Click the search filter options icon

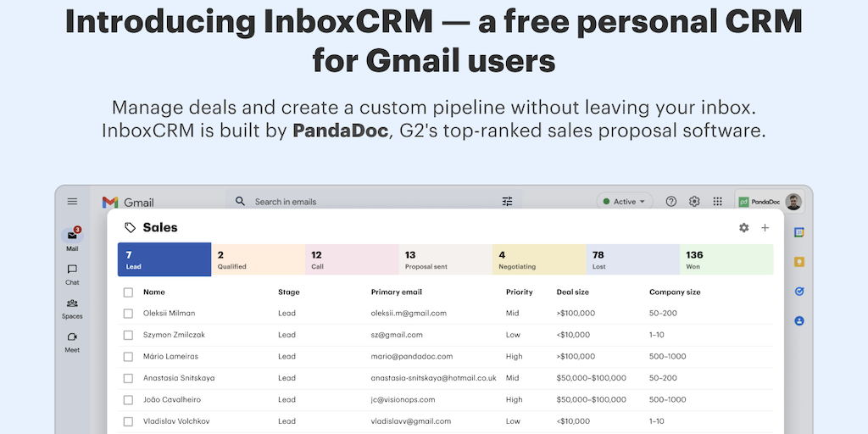507,202
